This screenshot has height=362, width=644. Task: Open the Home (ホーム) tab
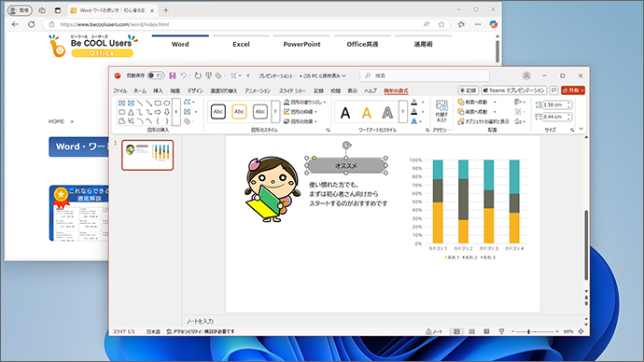140,90
